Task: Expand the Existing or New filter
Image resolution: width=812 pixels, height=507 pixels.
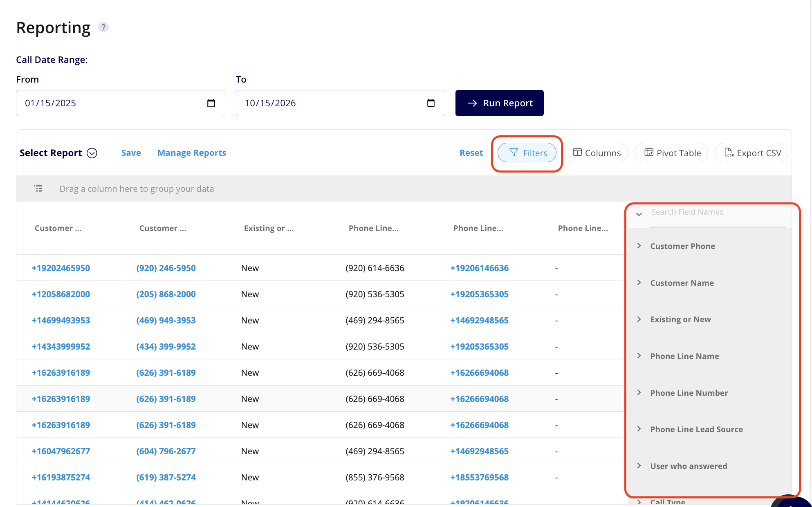Action: pyautogui.click(x=639, y=319)
